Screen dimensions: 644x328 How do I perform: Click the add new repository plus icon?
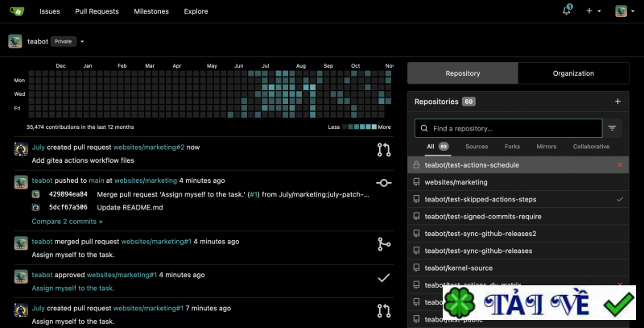pos(617,102)
